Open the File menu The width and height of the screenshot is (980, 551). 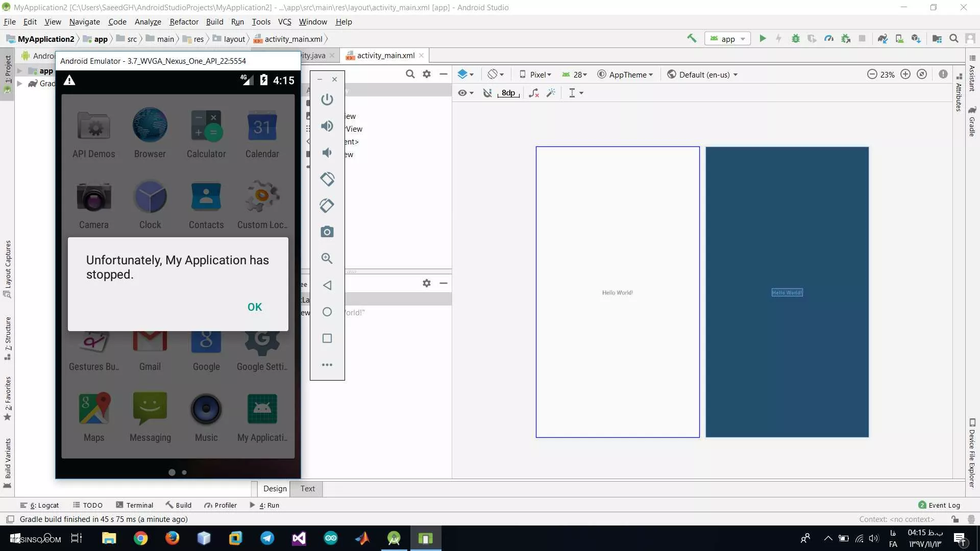tap(10, 22)
